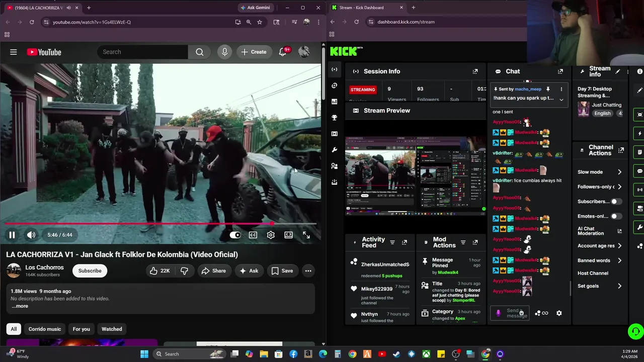The image size is (644, 362).
Task: Like the video with 22K likes
Action: click(159, 270)
